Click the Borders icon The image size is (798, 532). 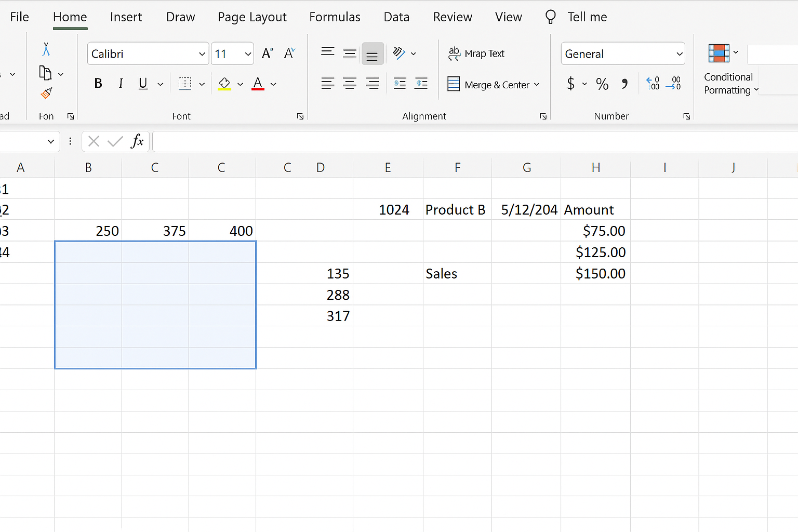185,83
